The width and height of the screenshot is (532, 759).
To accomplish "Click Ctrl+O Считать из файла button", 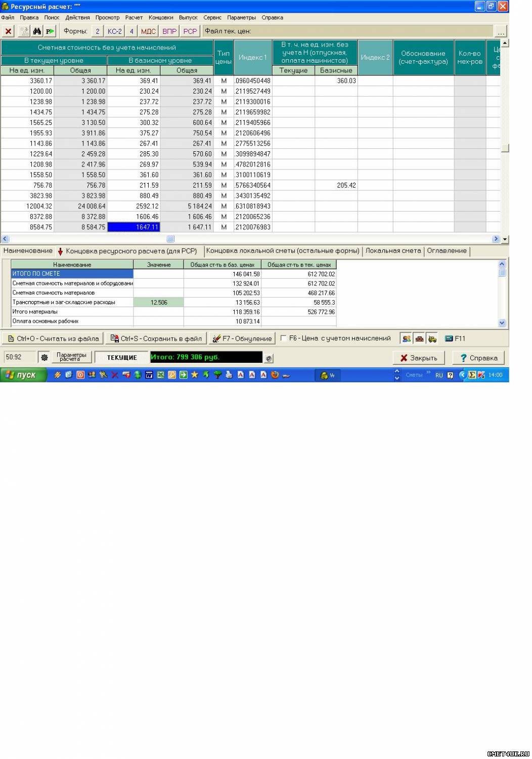I will click(x=53, y=339).
